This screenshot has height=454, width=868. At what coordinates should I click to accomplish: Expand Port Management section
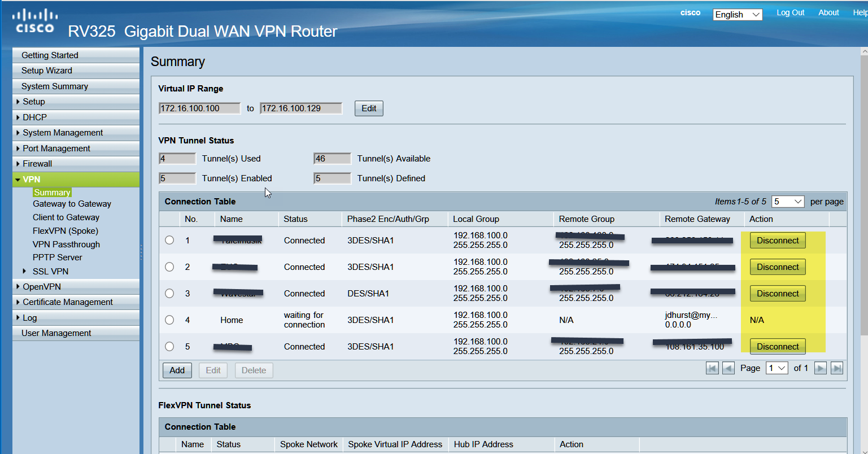[x=76, y=149]
